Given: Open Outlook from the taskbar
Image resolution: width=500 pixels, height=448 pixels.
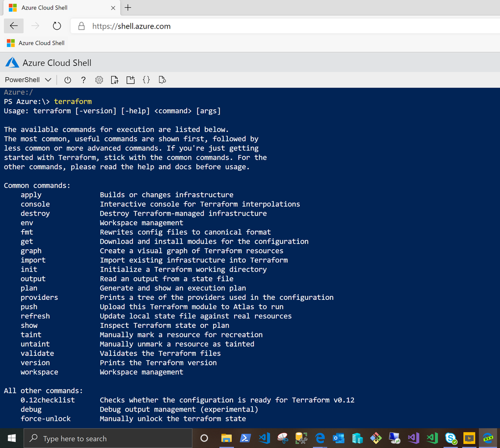Looking at the screenshot, I should pyautogui.click(x=339, y=438).
